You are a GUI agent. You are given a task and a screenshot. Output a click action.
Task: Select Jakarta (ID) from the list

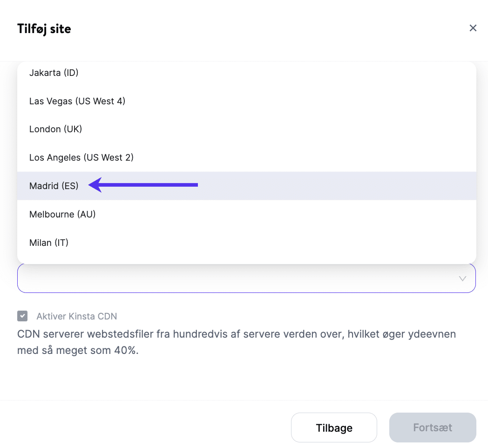coord(54,73)
